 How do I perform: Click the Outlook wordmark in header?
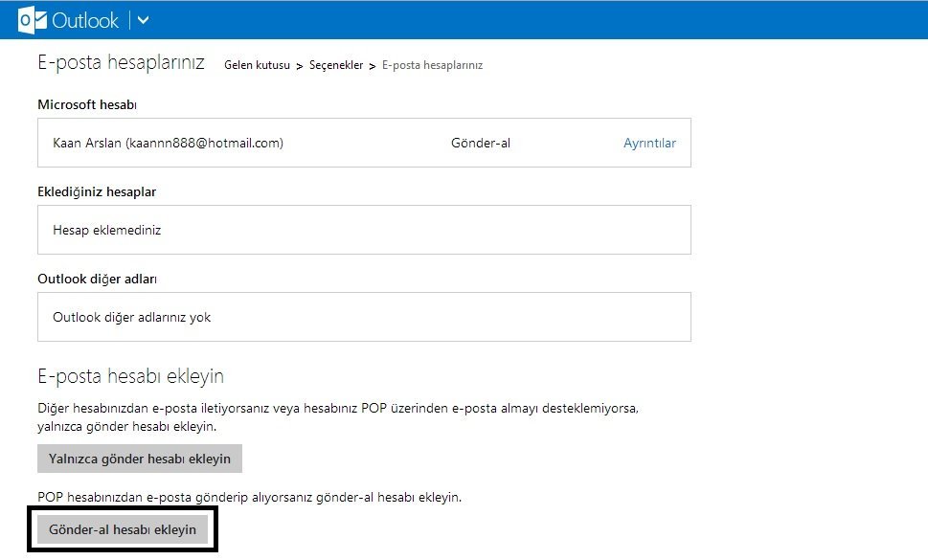coord(85,21)
